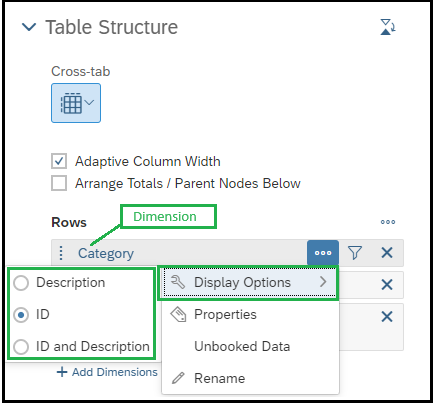Click the Category filter funnel icon

click(355, 253)
